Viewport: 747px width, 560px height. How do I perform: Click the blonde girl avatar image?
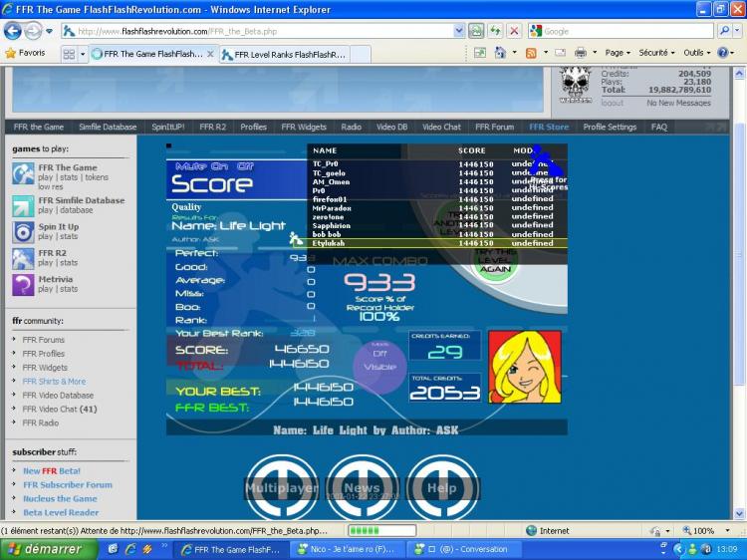(525, 367)
